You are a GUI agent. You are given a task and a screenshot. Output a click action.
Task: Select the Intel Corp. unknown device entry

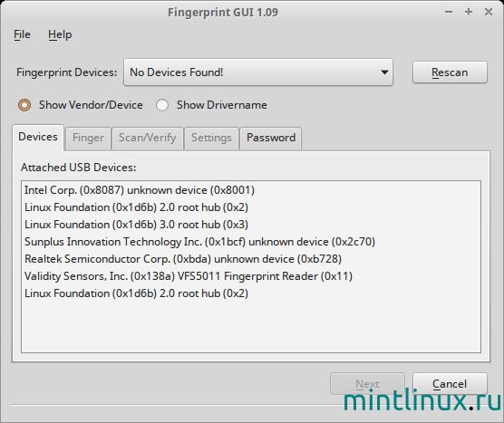point(140,190)
